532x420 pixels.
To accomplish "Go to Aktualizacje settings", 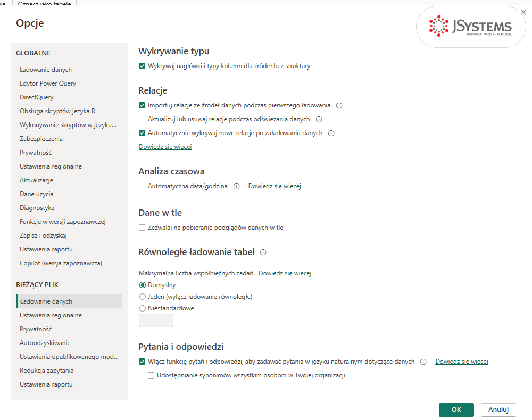I will click(69, 180).
